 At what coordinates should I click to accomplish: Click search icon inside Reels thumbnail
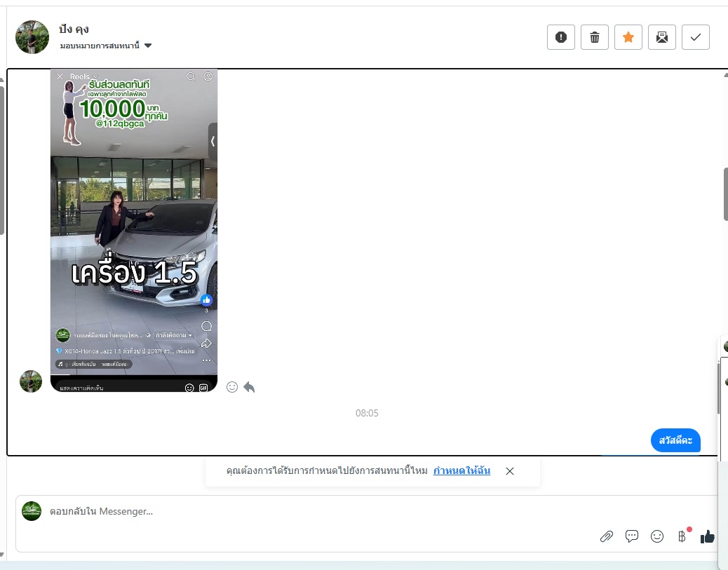point(191,76)
